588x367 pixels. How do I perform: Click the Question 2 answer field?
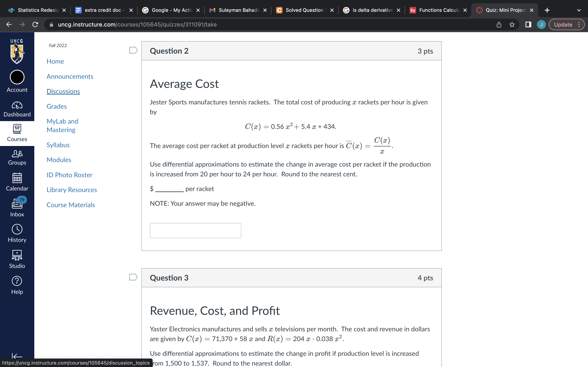[195, 230]
